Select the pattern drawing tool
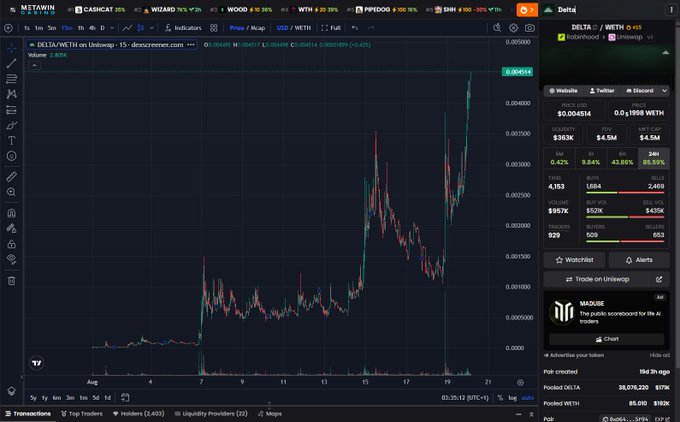Screen dimensions: 680x422 click(x=12, y=94)
